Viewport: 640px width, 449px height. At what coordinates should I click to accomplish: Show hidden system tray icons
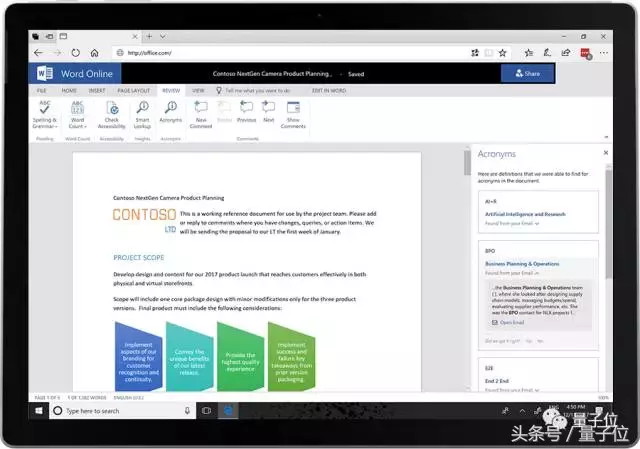(x=522, y=411)
